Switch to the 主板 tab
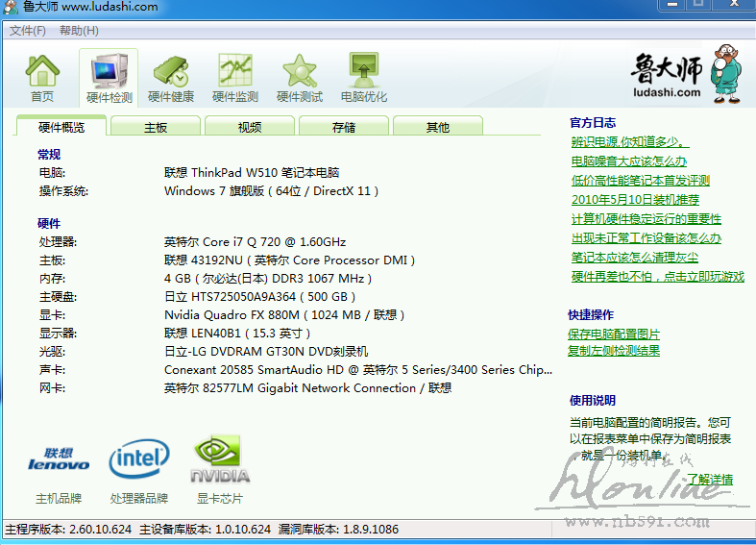The height and width of the screenshot is (545, 756). point(156,127)
